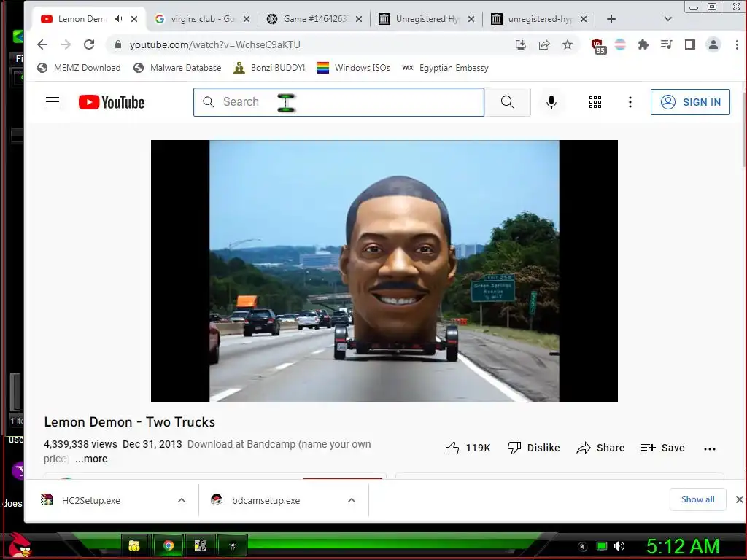The height and width of the screenshot is (560, 747).
Task: Open the MEMZ Download bookmark
Action: [x=79, y=68]
